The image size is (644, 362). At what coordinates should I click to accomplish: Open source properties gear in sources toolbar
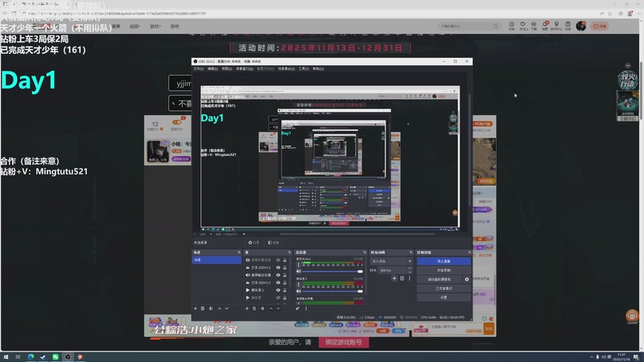(262, 309)
